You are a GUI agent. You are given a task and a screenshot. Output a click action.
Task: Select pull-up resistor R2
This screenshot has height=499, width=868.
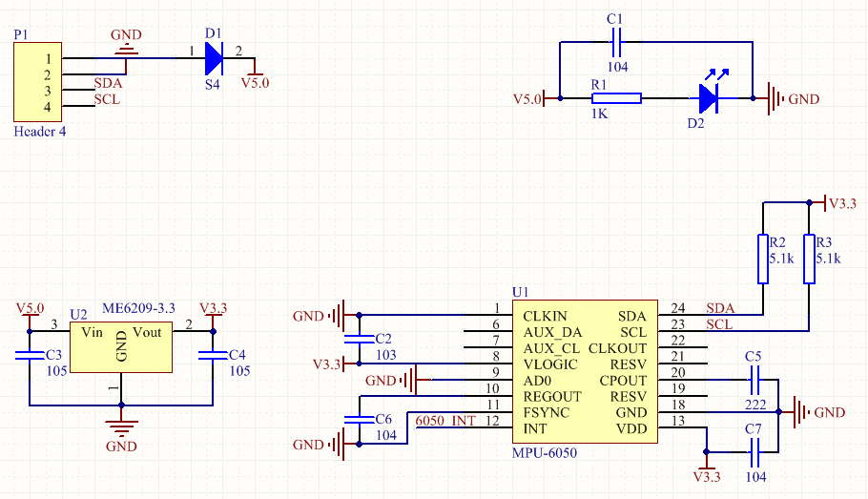(x=763, y=260)
